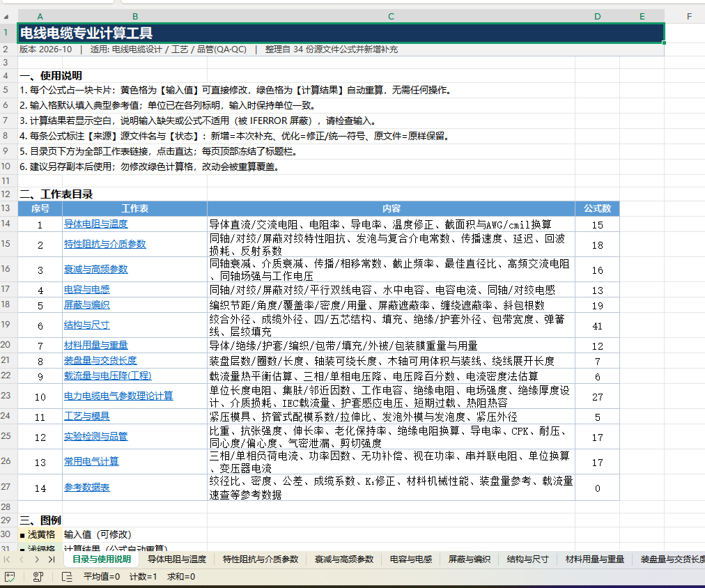Go to 结构与尺寸 sheet tab

pyautogui.click(x=528, y=559)
